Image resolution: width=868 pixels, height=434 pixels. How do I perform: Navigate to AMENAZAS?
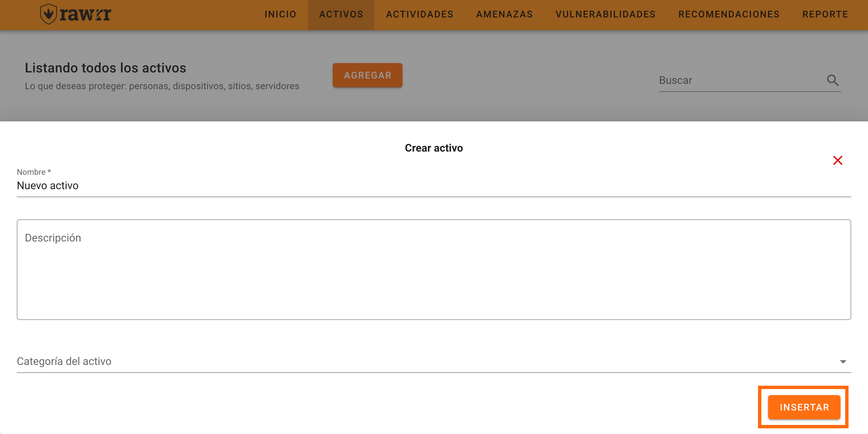point(504,14)
